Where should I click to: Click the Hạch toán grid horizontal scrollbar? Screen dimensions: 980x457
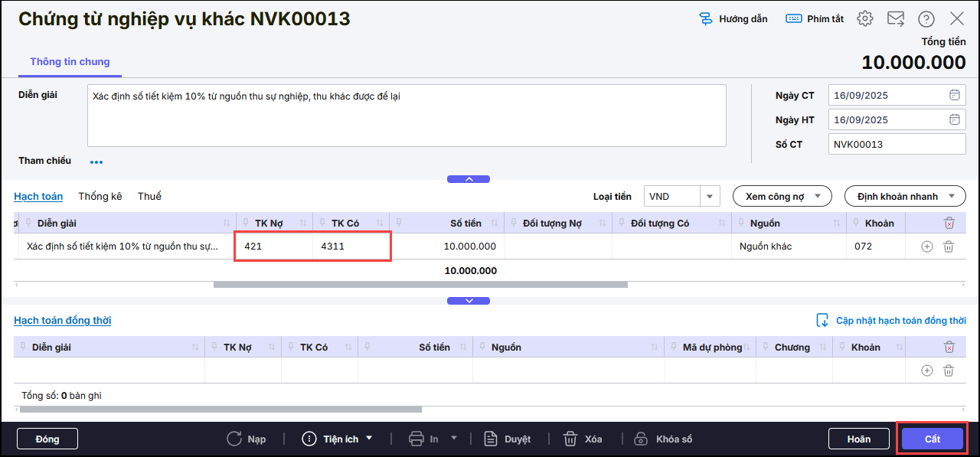[420, 285]
